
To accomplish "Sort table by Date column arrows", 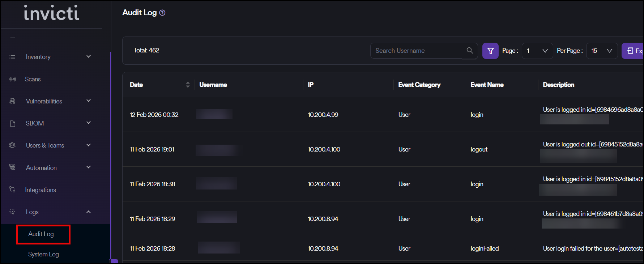I will pyautogui.click(x=188, y=85).
